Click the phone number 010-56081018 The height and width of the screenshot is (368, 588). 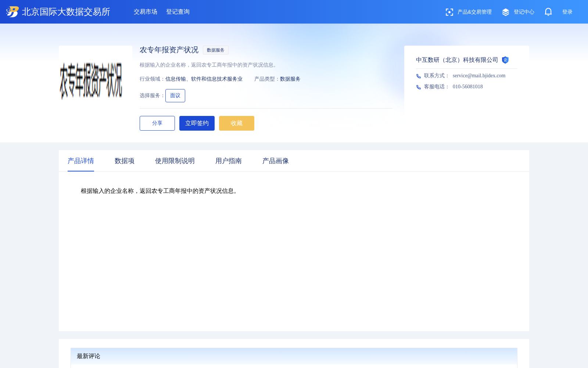click(x=468, y=87)
